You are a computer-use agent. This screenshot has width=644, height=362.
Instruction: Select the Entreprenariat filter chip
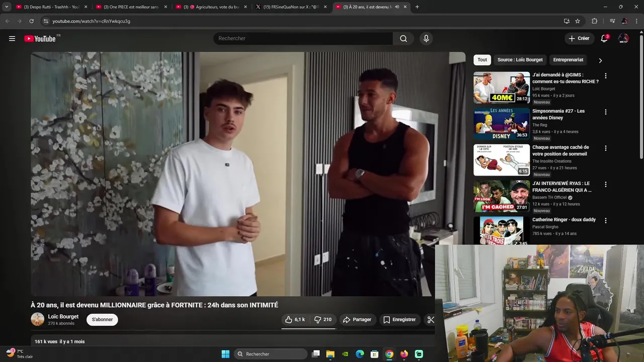(x=568, y=60)
